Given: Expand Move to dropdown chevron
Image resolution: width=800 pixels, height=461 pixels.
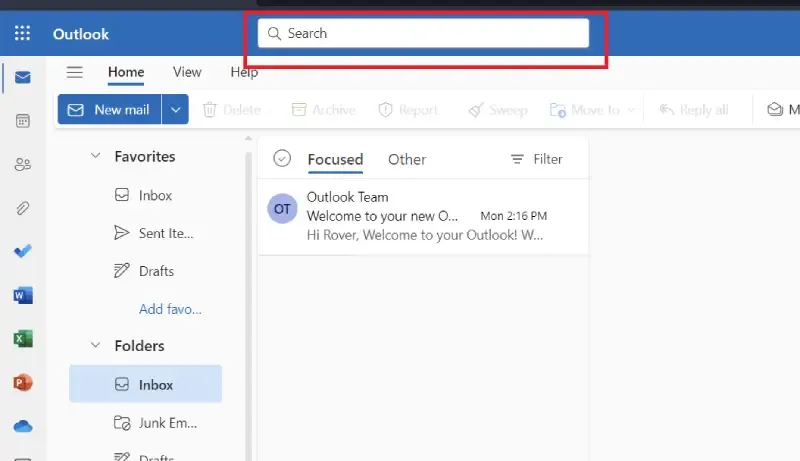Looking at the screenshot, I should [x=631, y=110].
